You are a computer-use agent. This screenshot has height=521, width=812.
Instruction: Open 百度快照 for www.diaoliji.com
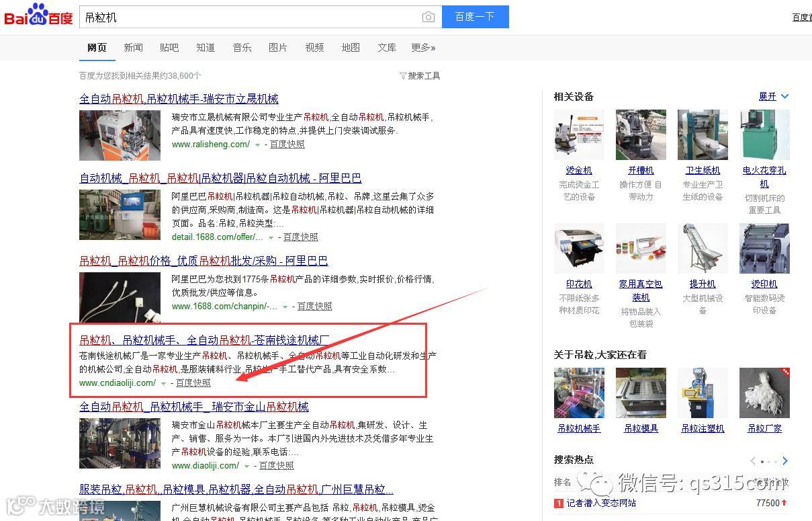pos(277,465)
